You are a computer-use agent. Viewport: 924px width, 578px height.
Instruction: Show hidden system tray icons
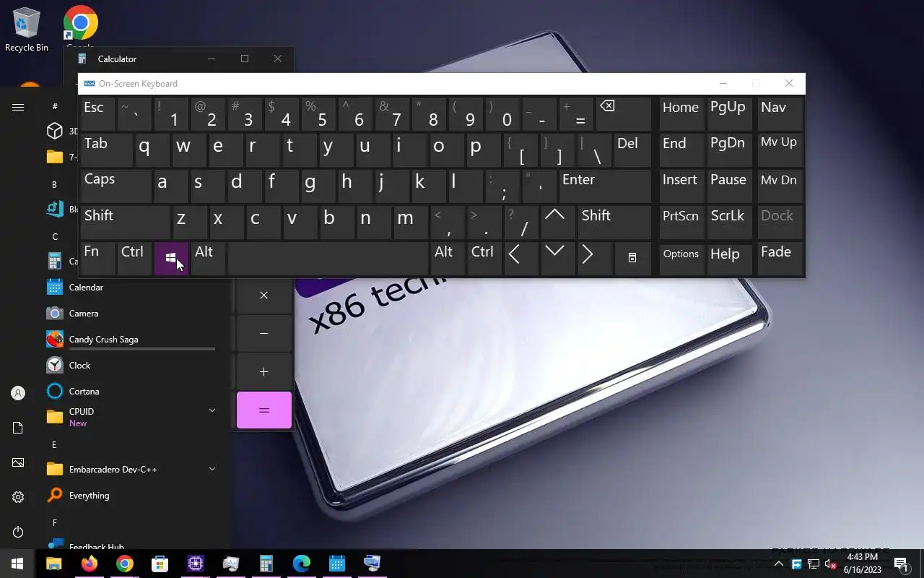[779, 564]
